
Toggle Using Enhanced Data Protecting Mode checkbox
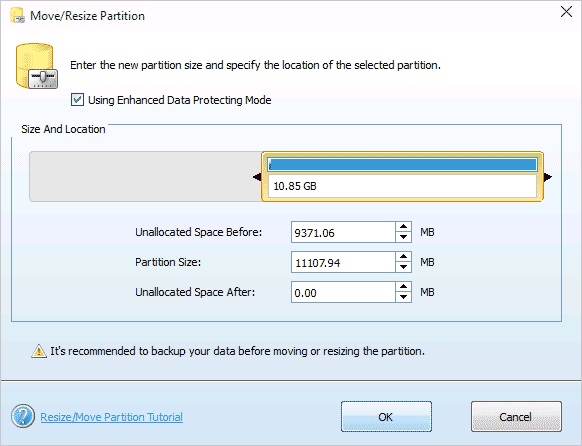77,100
